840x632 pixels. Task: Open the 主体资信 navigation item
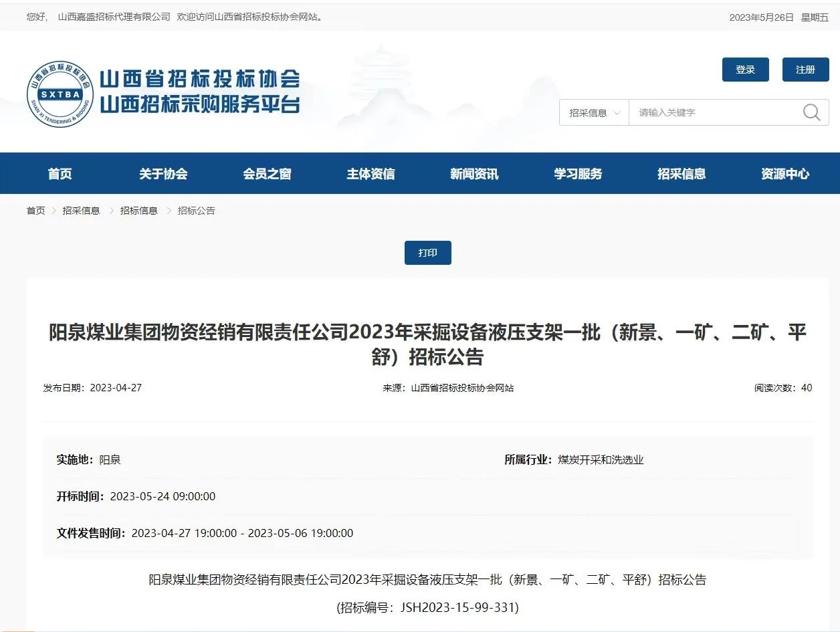pos(371,174)
